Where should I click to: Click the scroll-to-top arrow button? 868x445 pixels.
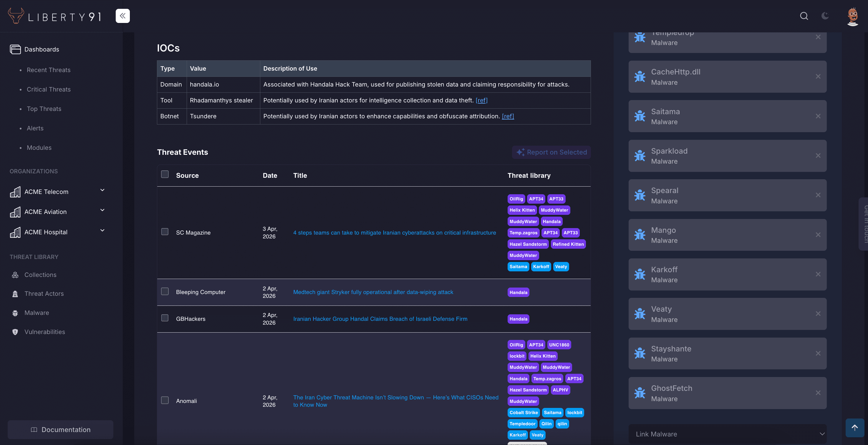pos(855,428)
